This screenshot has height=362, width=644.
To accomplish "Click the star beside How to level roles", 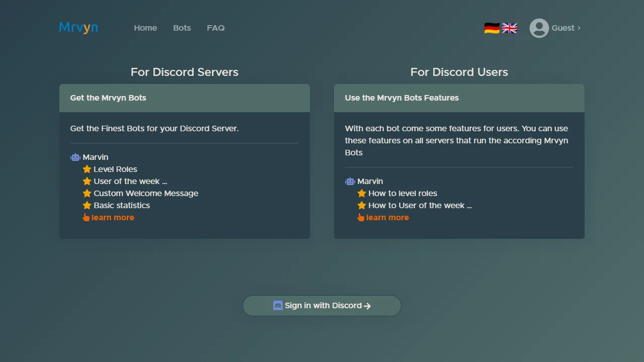I will (361, 193).
